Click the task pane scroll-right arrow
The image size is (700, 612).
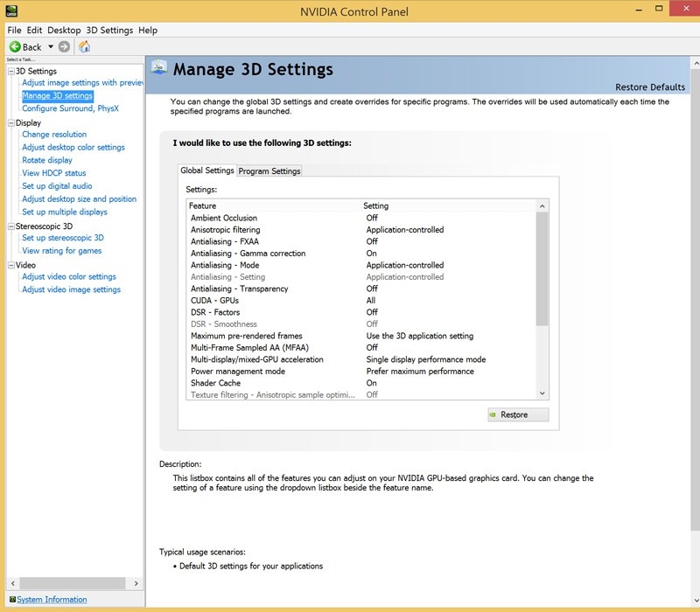[x=136, y=583]
